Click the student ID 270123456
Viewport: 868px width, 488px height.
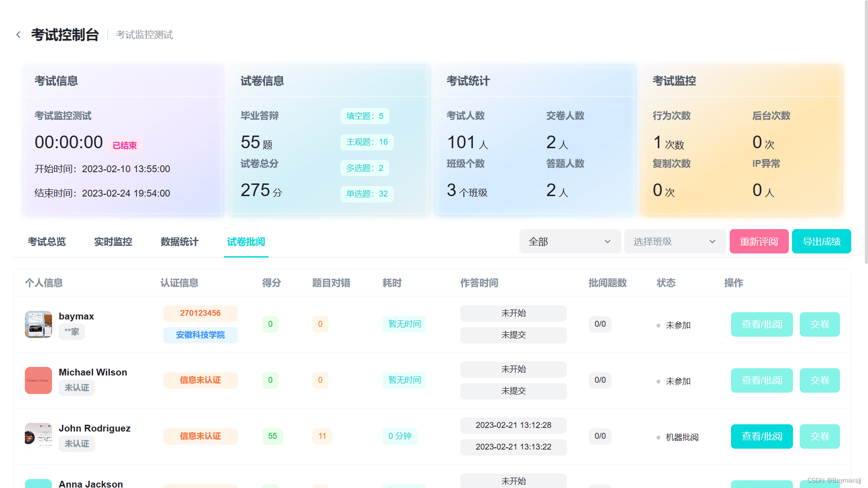click(200, 313)
